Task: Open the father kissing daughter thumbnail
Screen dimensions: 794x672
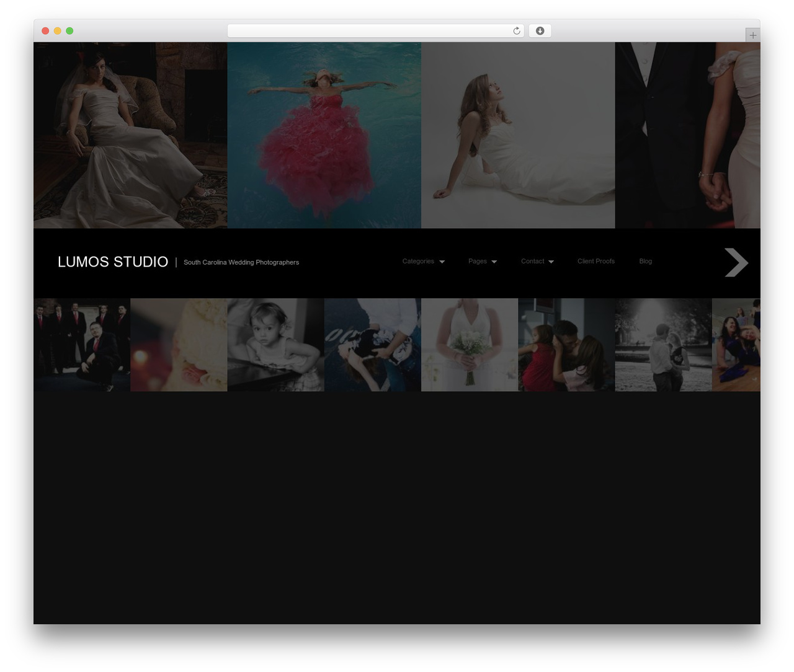Action: (x=566, y=345)
